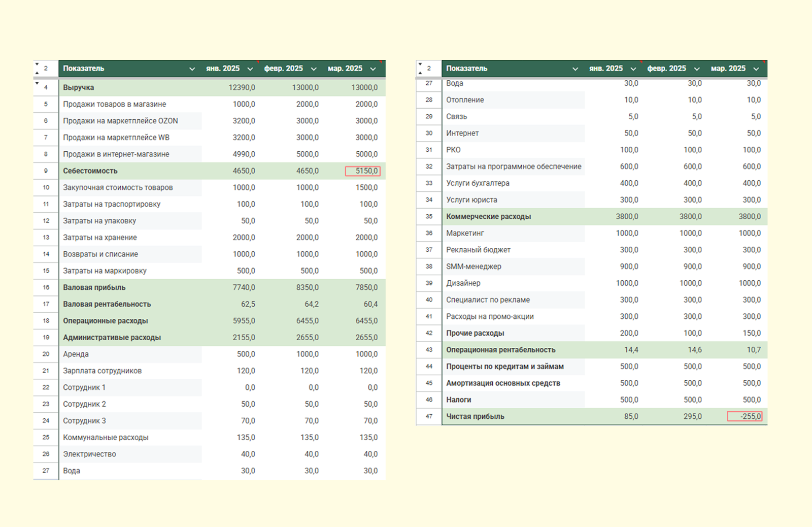Select operating expenses value 5955,0
This screenshot has height=527, width=812.
[244, 321]
